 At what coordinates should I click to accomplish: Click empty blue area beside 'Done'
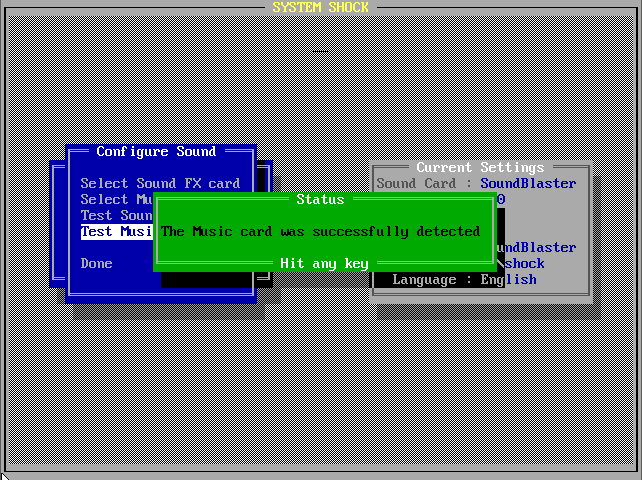point(135,264)
